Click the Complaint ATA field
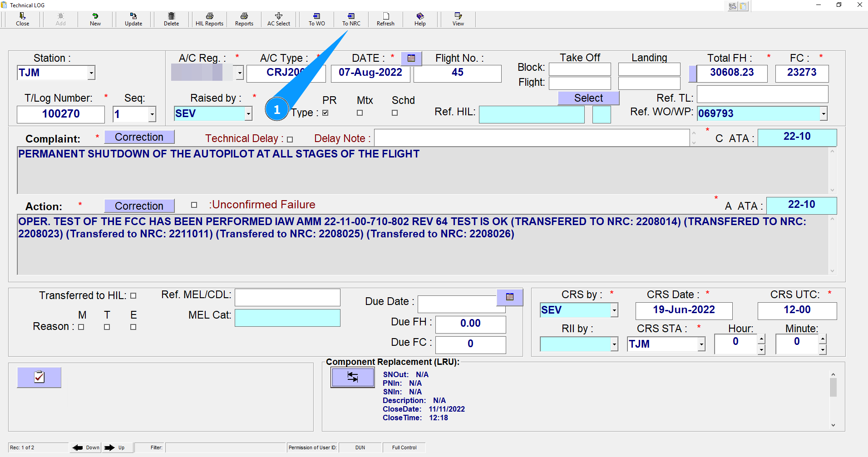Screen dimensions: 868x457 797,138
